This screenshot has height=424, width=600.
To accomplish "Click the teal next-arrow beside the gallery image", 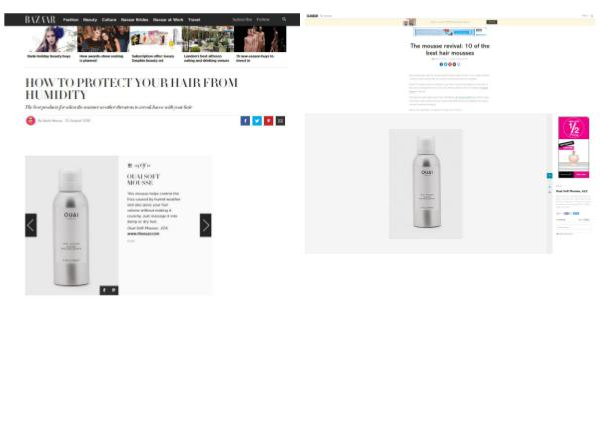I will (549, 176).
